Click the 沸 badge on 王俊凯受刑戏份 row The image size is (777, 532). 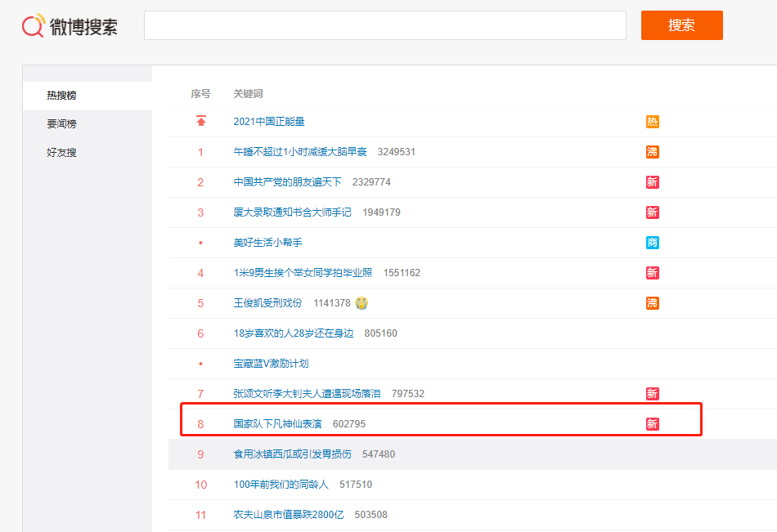tap(652, 303)
